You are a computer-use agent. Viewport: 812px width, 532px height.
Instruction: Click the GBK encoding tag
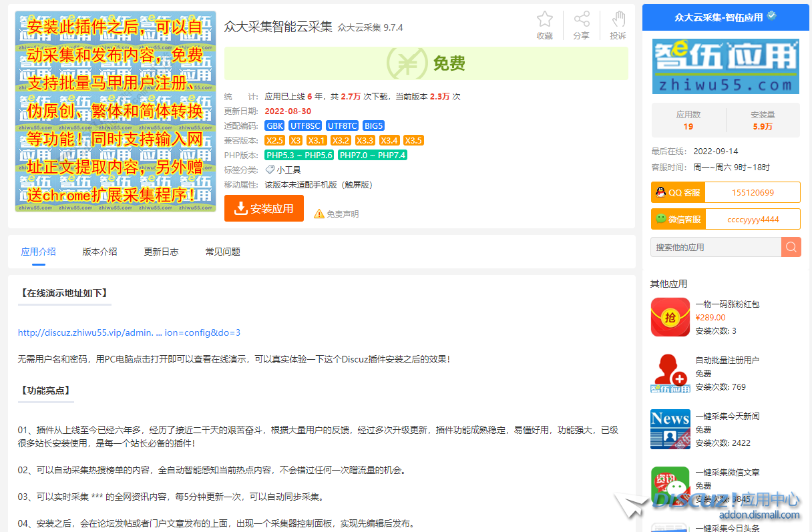[275, 125]
